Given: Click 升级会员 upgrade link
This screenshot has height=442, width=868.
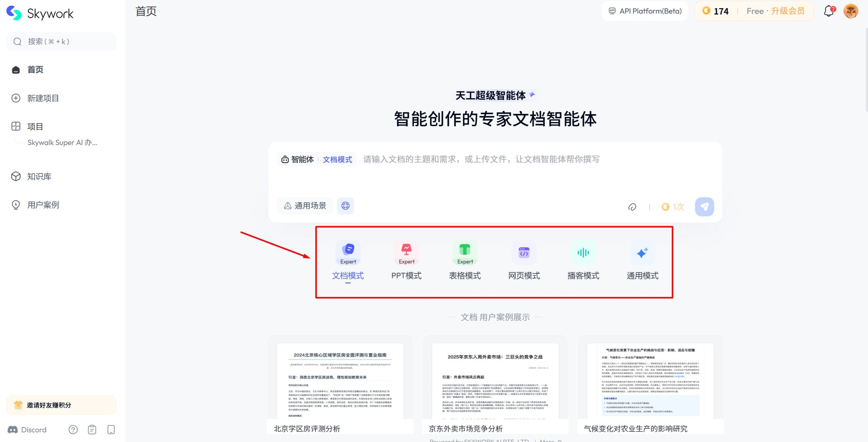Looking at the screenshot, I should click(788, 11).
